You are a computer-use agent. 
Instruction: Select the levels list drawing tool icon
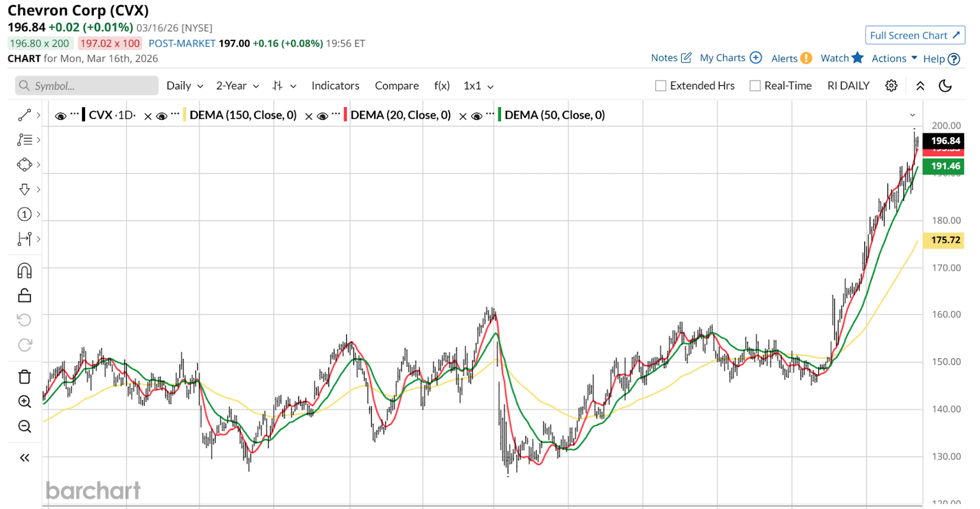click(x=24, y=140)
